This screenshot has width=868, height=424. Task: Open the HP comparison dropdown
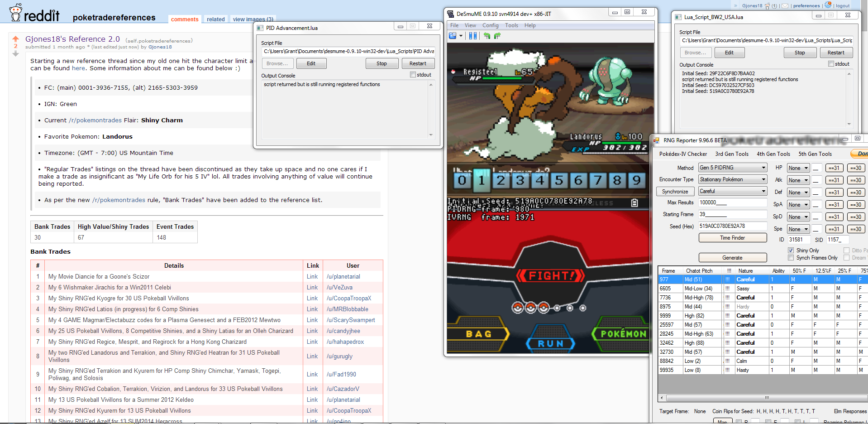pyautogui.click(x=798, y=168)
